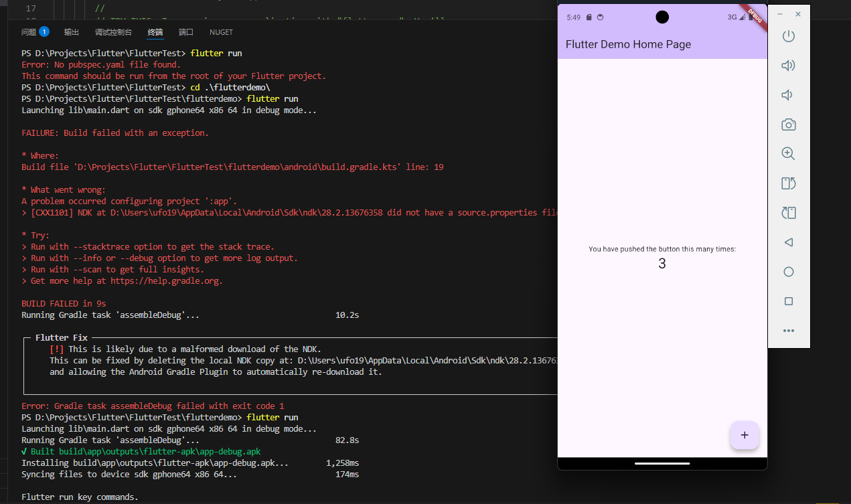Click 'Syncing files to device sdk gphone64' line

[x=129, y=475]
